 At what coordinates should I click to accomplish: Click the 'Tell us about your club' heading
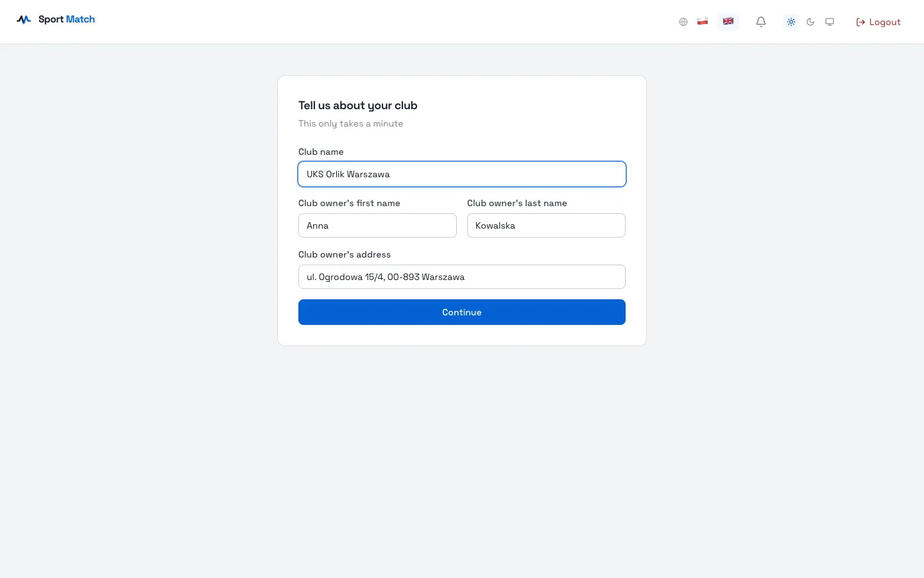[358, 105]
